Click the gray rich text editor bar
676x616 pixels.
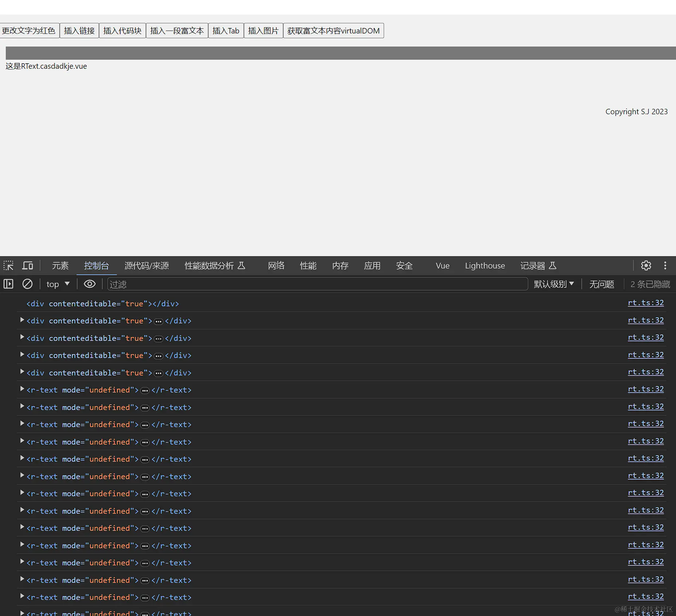[x=341, y=53]
